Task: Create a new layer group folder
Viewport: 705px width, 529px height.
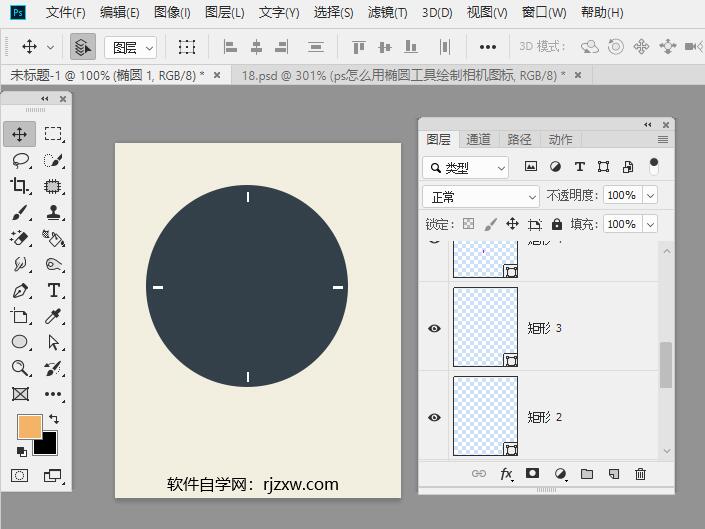Action: coord(587,474)
